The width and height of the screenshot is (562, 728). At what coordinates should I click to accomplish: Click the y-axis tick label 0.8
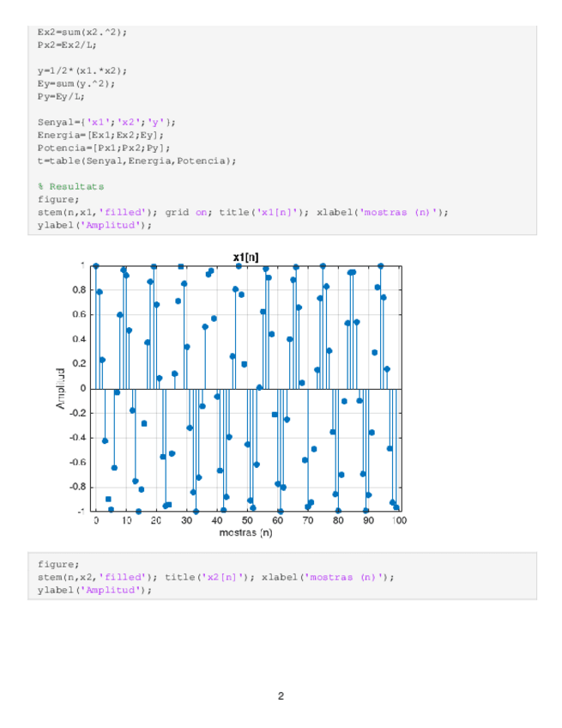click(78, 290)
